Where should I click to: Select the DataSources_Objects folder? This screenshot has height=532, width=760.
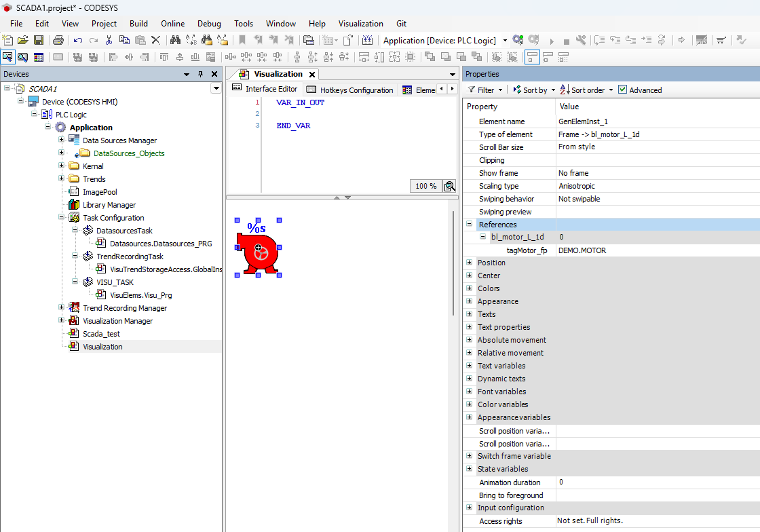point(129,153)
